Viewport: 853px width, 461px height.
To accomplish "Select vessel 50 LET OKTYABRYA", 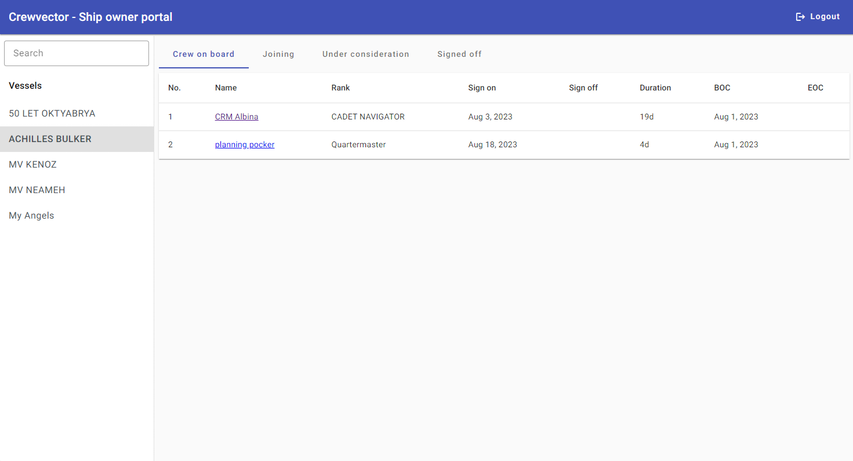I will point(52,114).
